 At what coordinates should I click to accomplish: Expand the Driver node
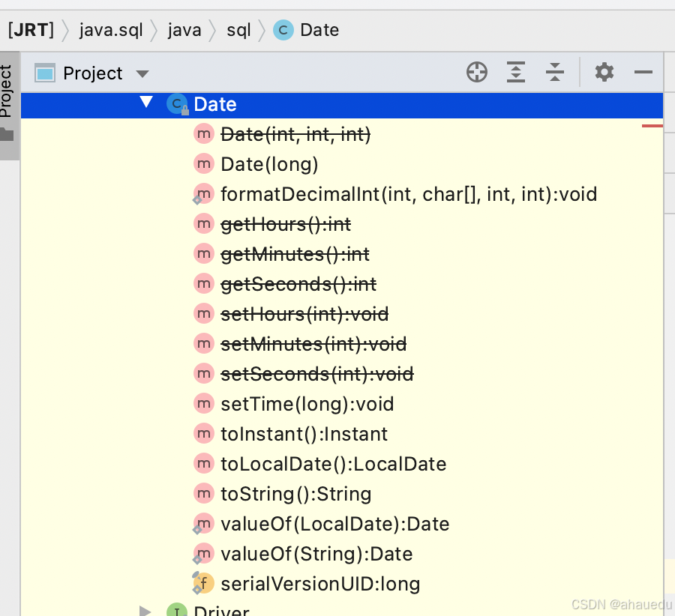[145, 609]
